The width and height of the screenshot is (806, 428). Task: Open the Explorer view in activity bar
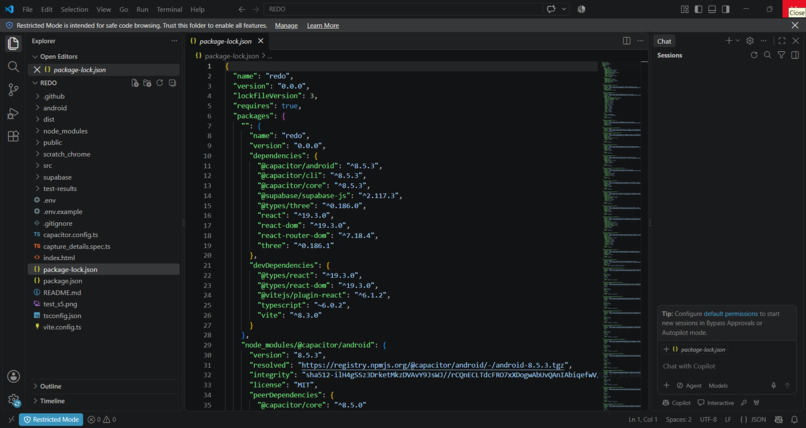pyautogui.click(x=13, y=43)
